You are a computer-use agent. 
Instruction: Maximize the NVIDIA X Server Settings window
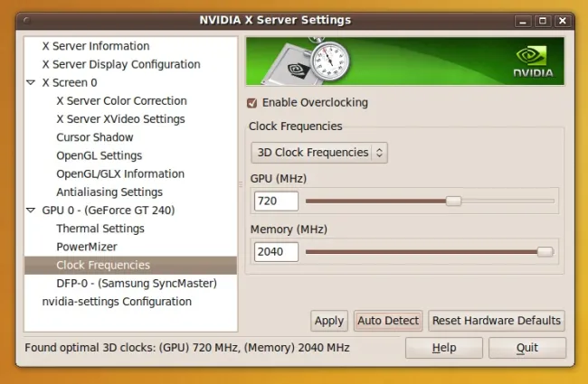(543, 21)
